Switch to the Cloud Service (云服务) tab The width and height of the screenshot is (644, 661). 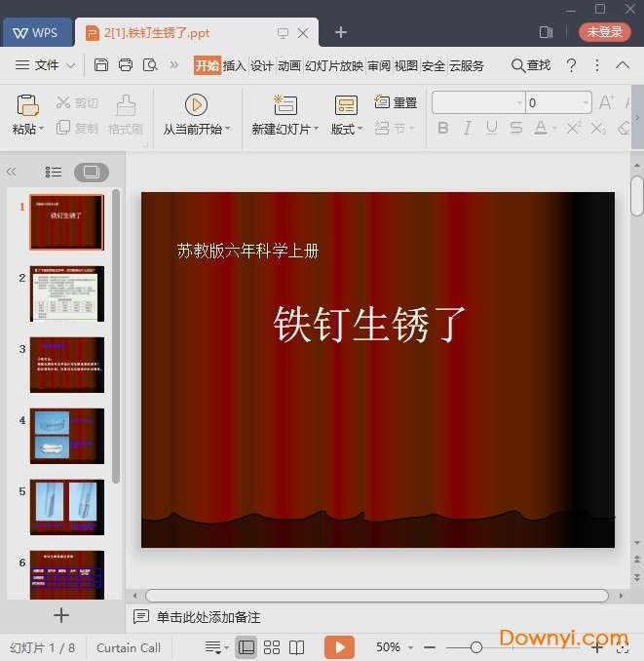[467, 65]
